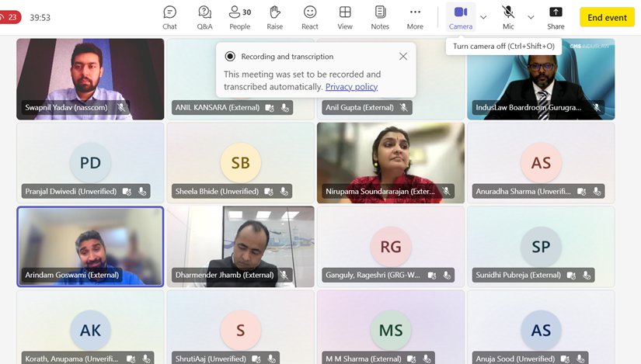Click the 39:53 meeting timer
Screen dimensions: 641x364
[x=40, y=18]
